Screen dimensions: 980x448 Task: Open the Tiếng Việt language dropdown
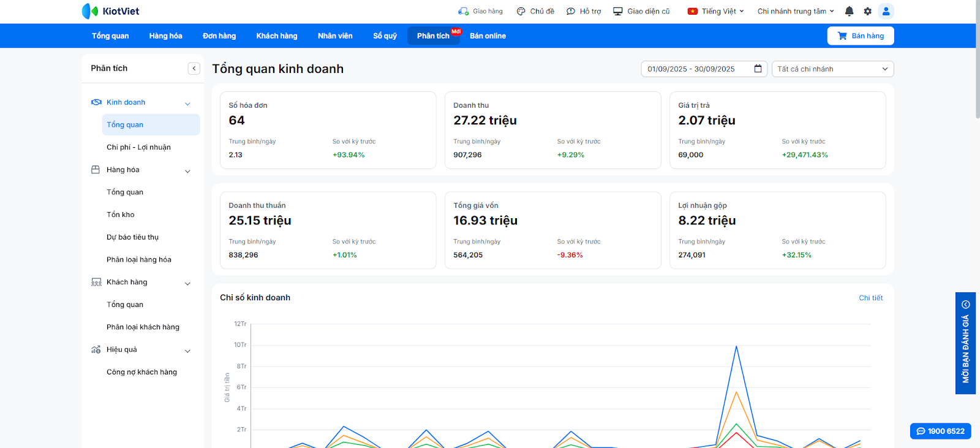click(716, 11)
